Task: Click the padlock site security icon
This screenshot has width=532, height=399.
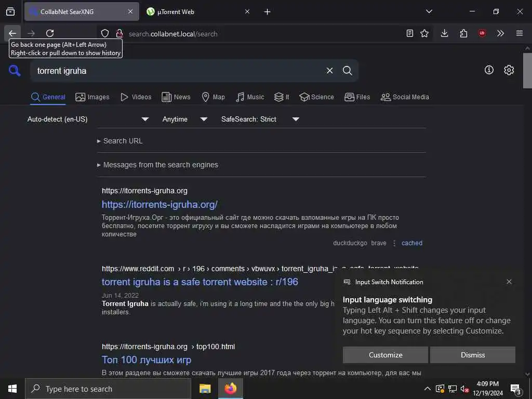Action: [119, 33]
